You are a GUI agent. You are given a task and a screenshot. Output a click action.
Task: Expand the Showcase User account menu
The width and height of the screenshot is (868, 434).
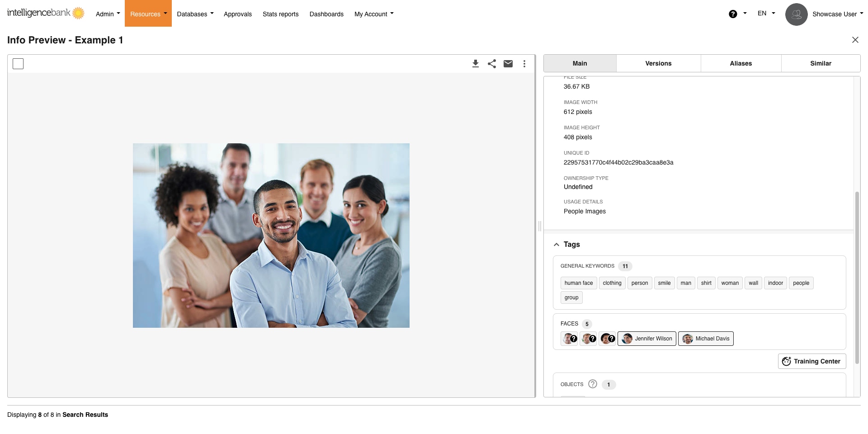pos(837,14)
